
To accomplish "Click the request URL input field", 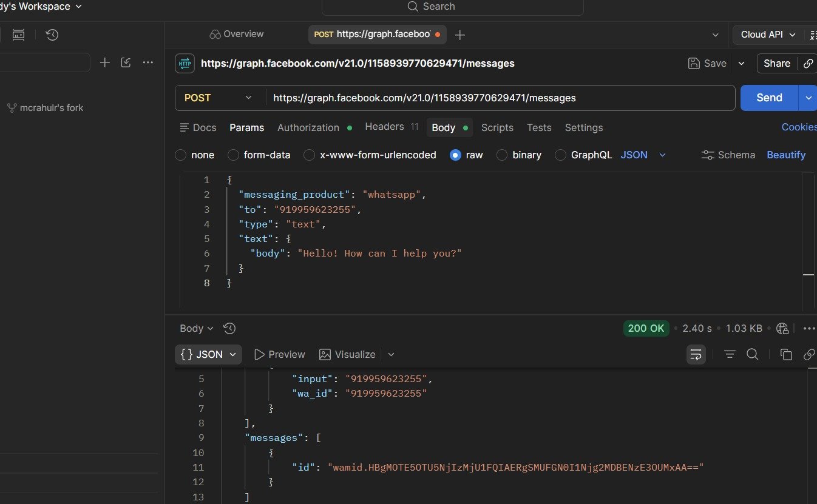I will tap(500, 98).
